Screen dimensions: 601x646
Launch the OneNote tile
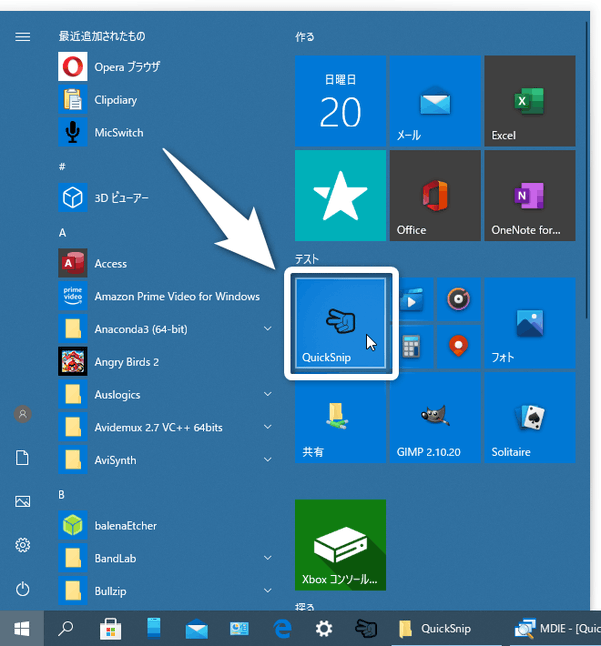tap(530, 195)
